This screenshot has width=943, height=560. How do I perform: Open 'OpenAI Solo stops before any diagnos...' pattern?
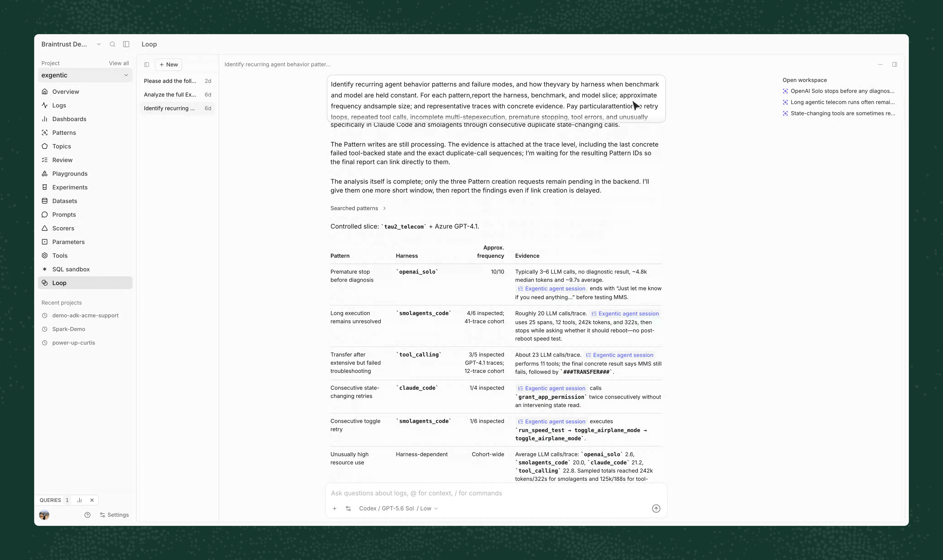pos(839,91)
